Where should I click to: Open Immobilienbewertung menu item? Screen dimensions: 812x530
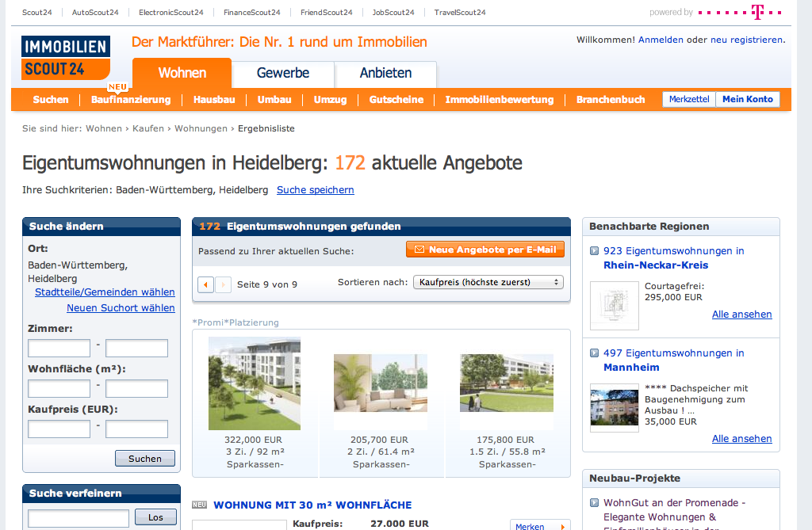pos(500,99)
